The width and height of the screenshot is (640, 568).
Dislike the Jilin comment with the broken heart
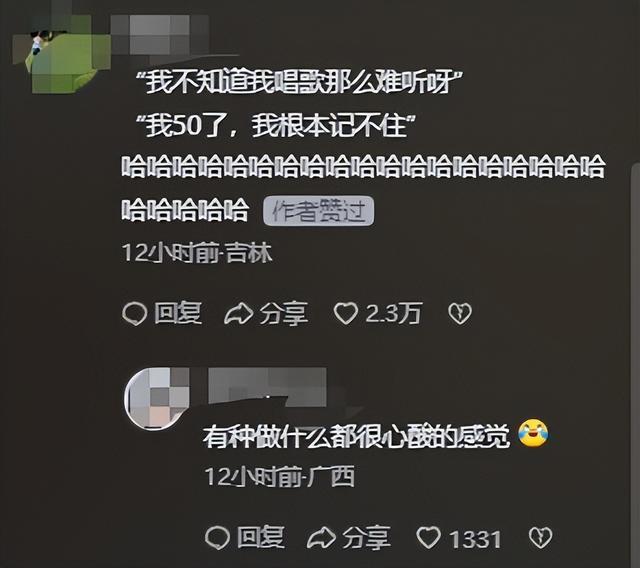460,314
